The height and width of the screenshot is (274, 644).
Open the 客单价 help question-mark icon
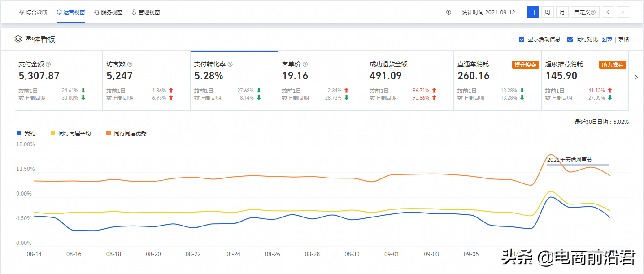(305, 64)
